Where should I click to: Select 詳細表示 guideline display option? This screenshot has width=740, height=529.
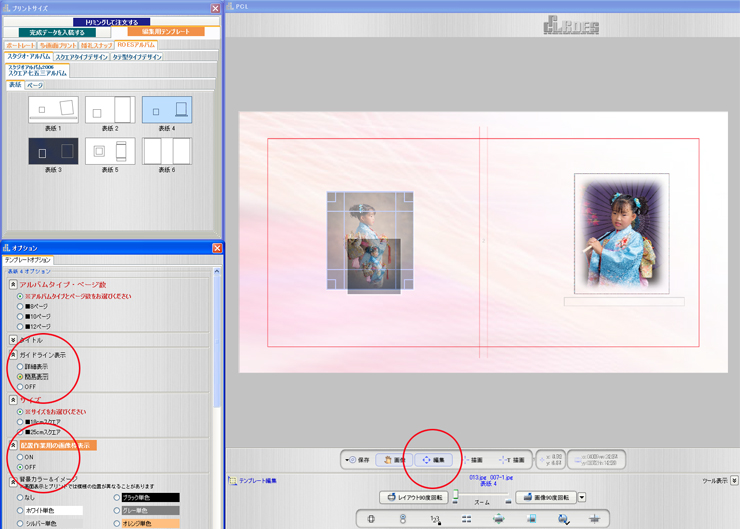20,367
